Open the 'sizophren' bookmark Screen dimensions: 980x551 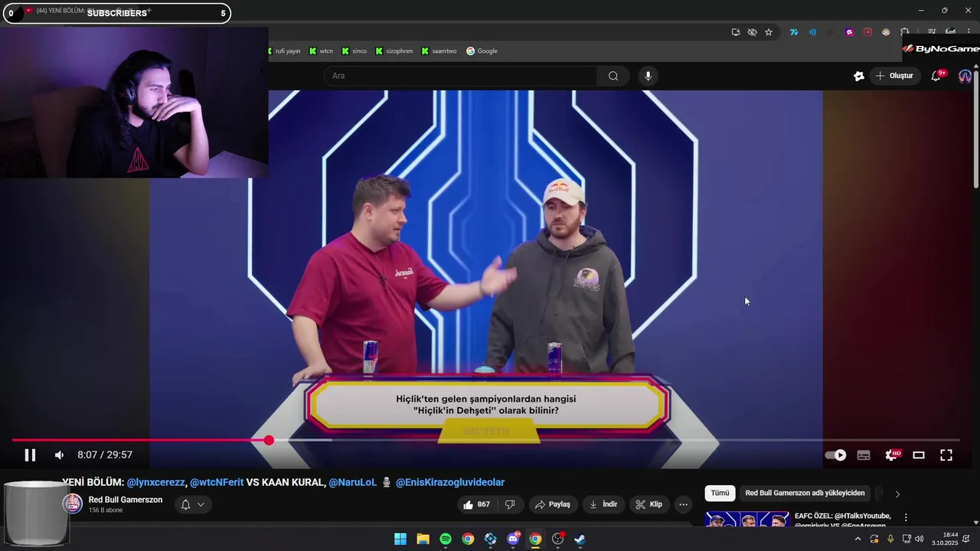click(394, 51)
